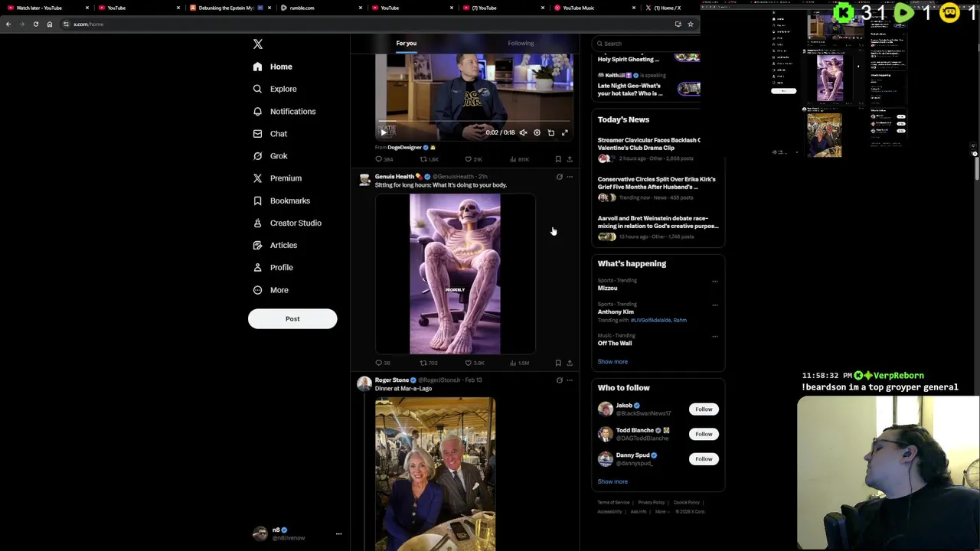Open Articles from the sidebar
Viewport: 980px width, 551px height.
coord(275,245)
